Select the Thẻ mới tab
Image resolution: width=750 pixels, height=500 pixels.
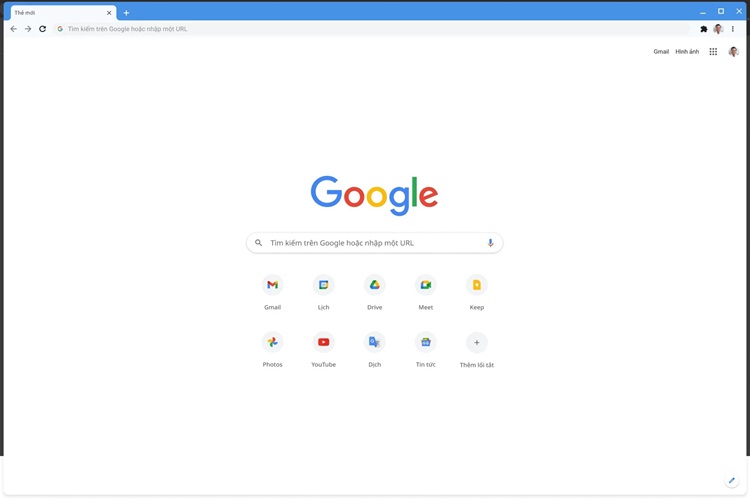pyautogui.click(x=62, y=13)
